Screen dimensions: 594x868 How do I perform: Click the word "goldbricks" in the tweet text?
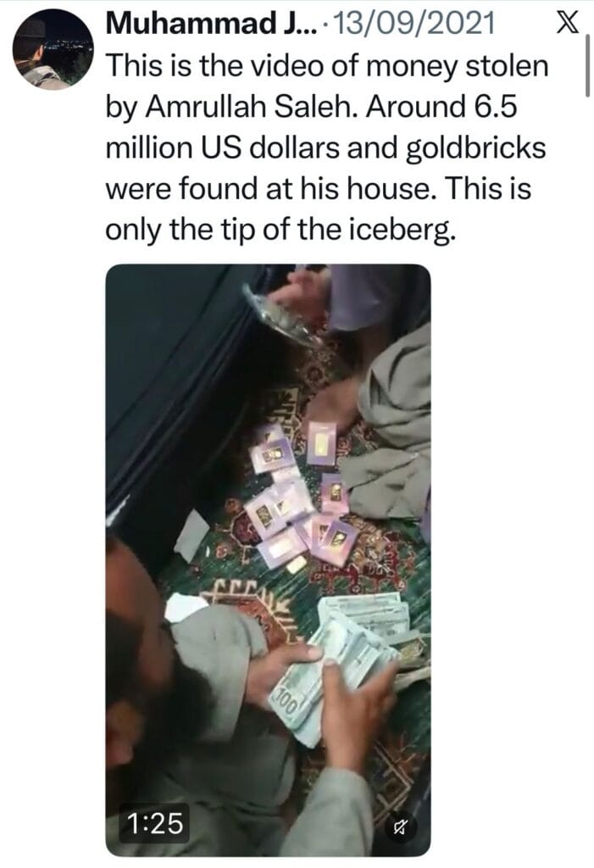(x=476, y=148)
